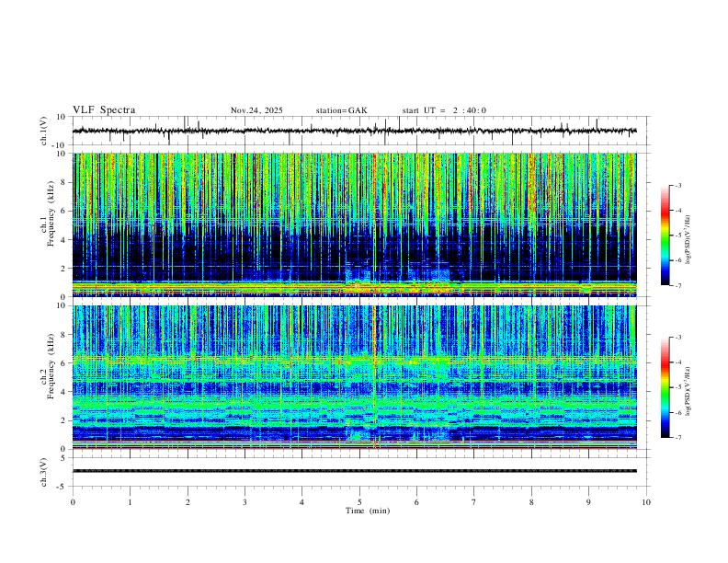
Task: Select the "start UT = 2 :40: 0" text
Action: [444, 110]
